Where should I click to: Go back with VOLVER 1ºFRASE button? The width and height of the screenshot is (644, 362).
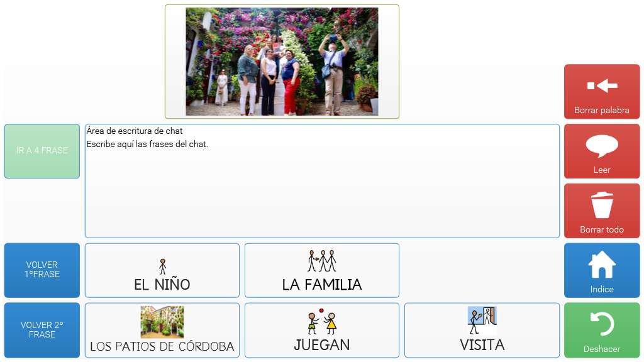click(42, 270)
